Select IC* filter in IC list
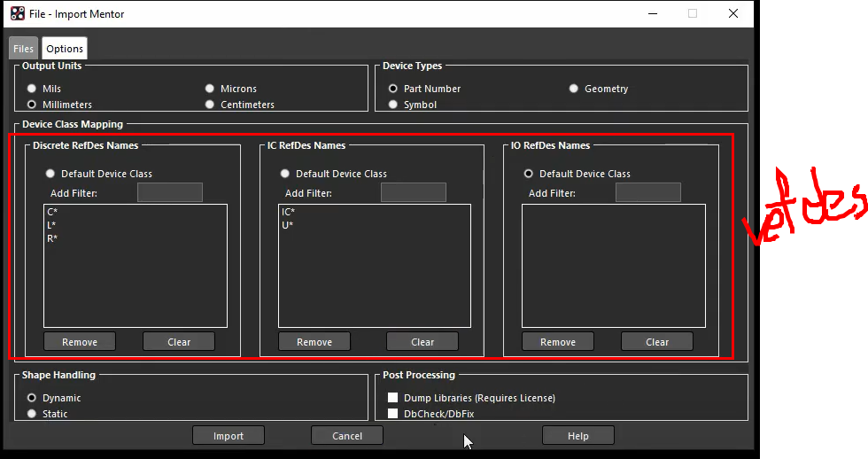The height and width of the screenshot is (459, 868). 288,212
